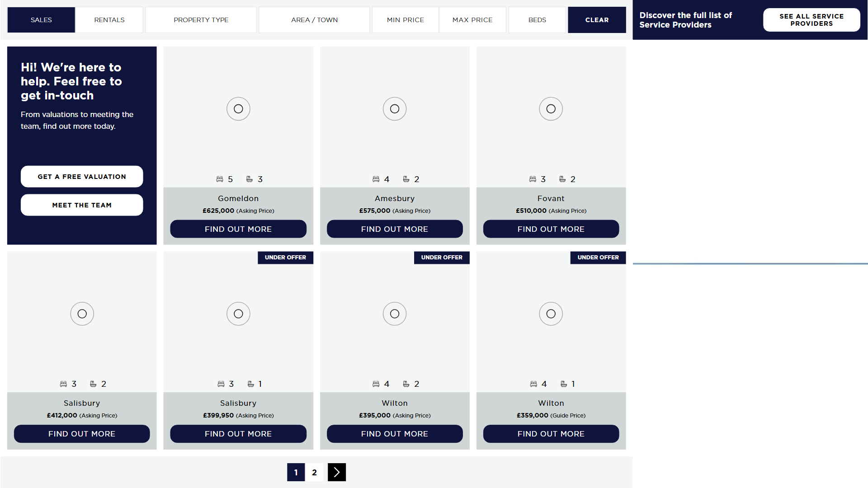Open the Property Type dropdown
Image resolution: width=868 pixels, height=488 pixels.
(201, 20)
